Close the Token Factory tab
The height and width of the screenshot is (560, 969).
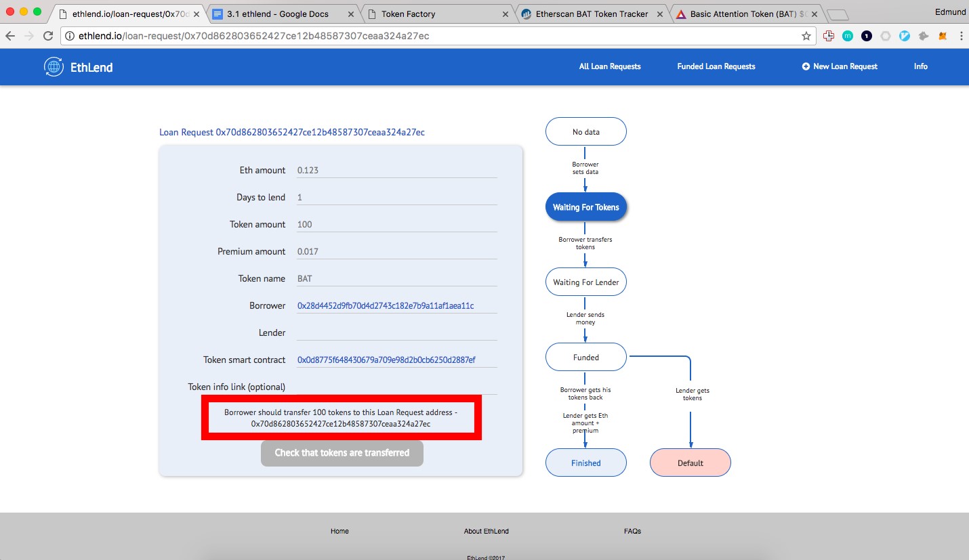[505, 14]
